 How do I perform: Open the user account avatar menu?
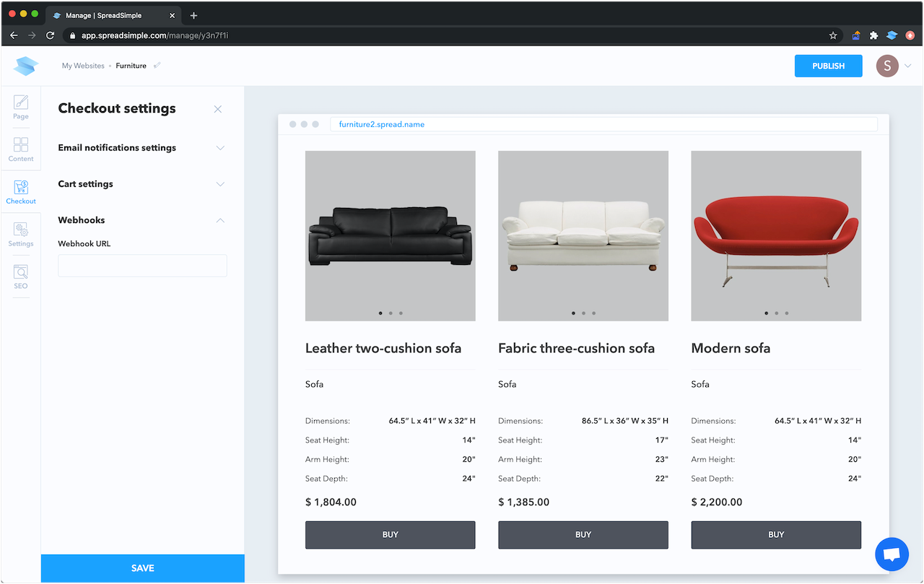(887, 66)
